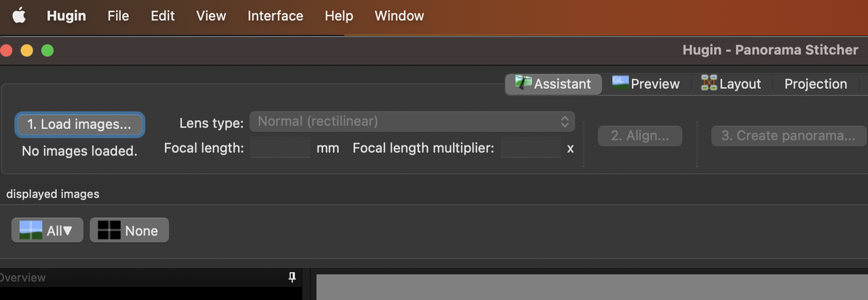The image size is (868, 300).
Task: Click the black grid icon on None button
Action: (x=108, y=230)
